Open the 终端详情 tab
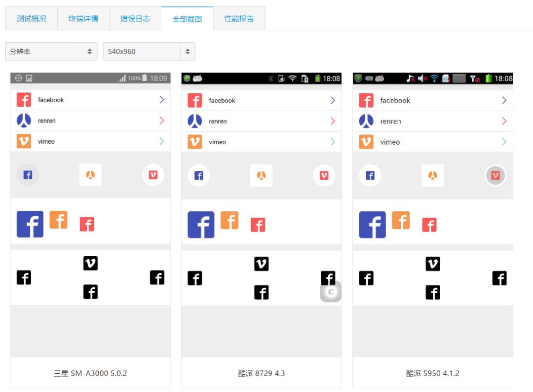533x392 pixels. tap(83, 19)
